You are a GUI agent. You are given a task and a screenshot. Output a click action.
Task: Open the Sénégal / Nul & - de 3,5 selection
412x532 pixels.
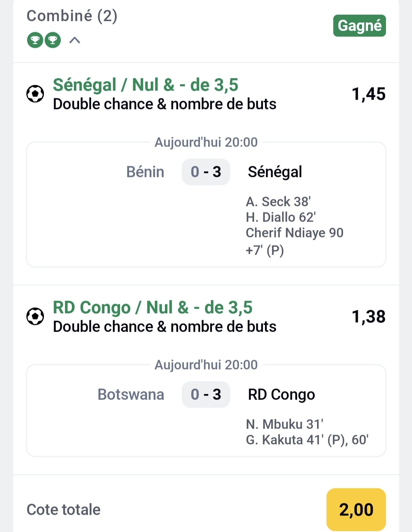[x=145, y=85]
